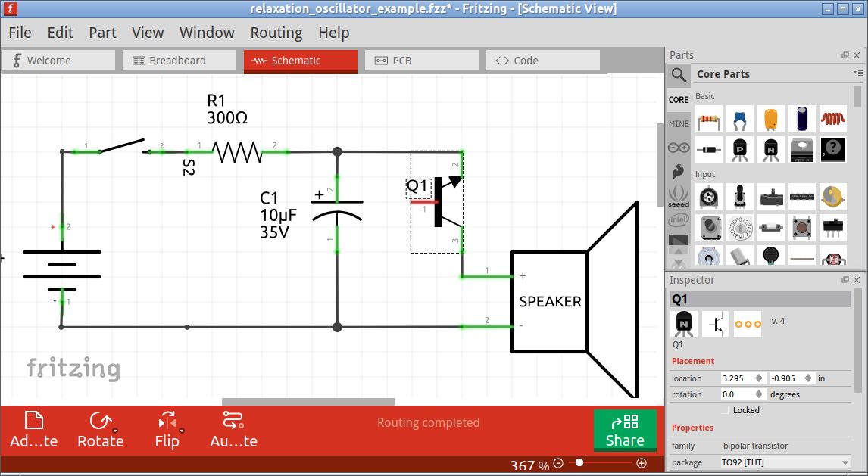Open the SparkFun flame parts bin
The width and height of the screenshot is (868, 476).
point(678,172)
